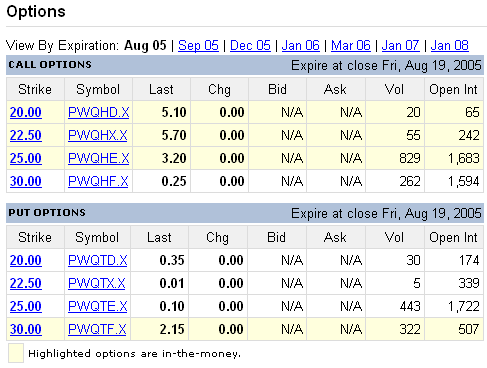
Task: Open call strike 30.00 link
Action: 26,181
